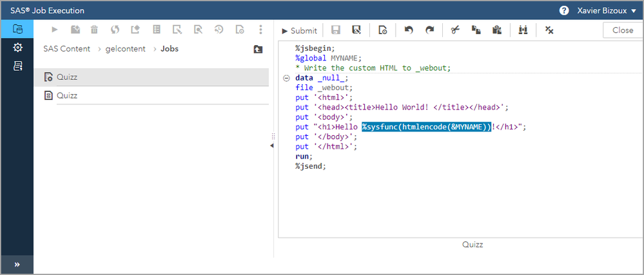The width and height of the screenshot is (644, 275).
Task: Navigate to SAS Content in the breadcrumb
Action: tap(66, 49)
